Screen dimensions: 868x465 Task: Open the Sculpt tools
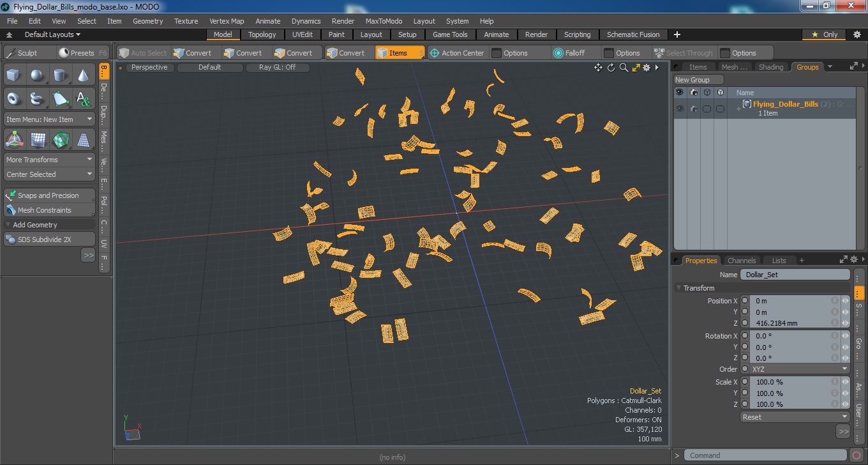point(28,53)
